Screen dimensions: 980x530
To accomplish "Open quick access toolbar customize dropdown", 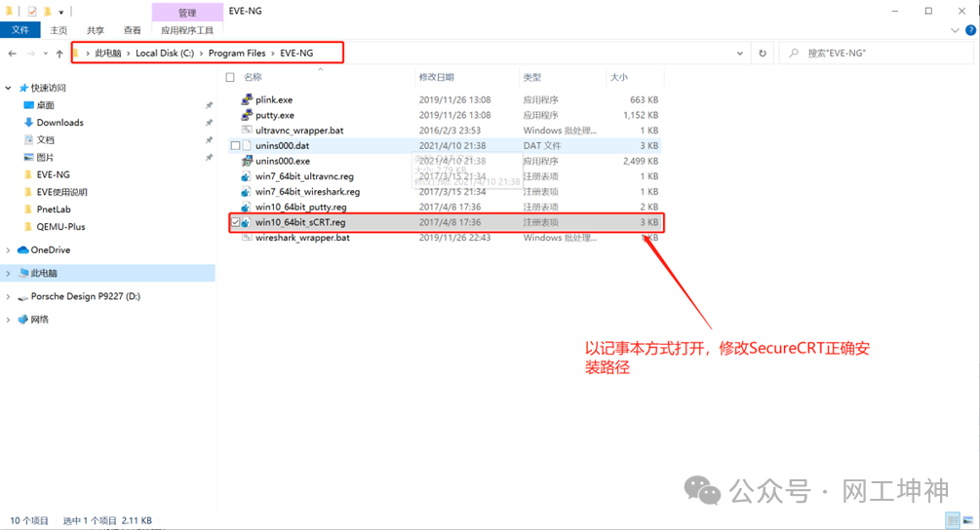I will click(61, 12).
